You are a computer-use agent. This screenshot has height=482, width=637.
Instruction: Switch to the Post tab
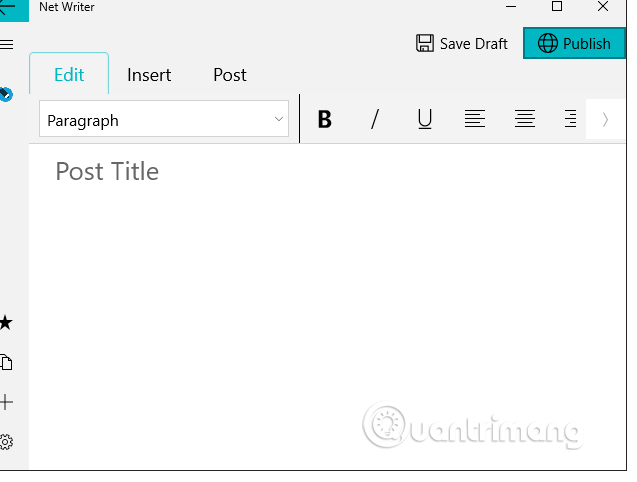click(230, 75)
